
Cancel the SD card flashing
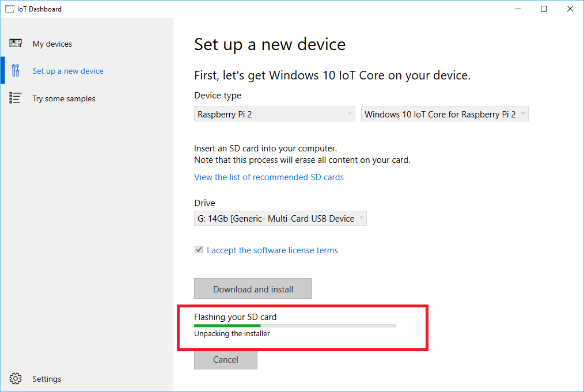pyautogui.click(x=225, y=359)
